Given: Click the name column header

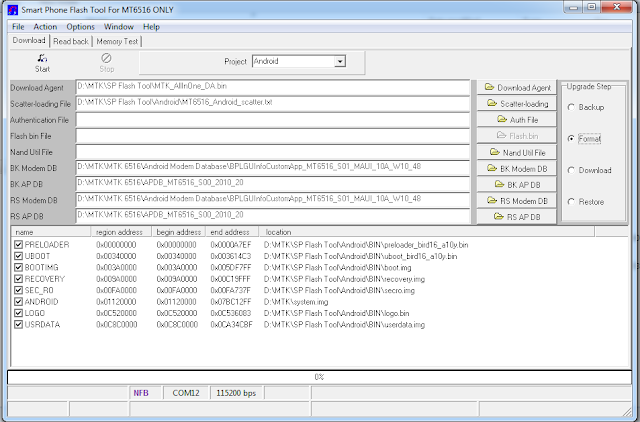Looking at the screenshot, I should [51, 232].
